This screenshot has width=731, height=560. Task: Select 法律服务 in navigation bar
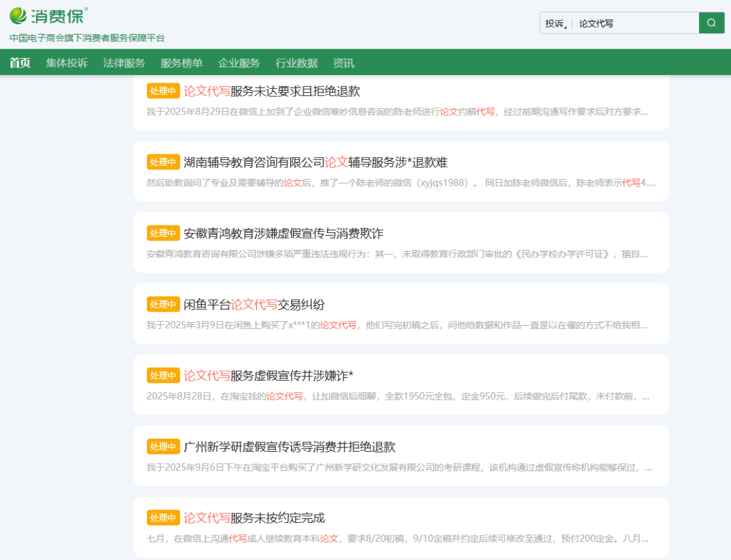[x=124, y=63]
